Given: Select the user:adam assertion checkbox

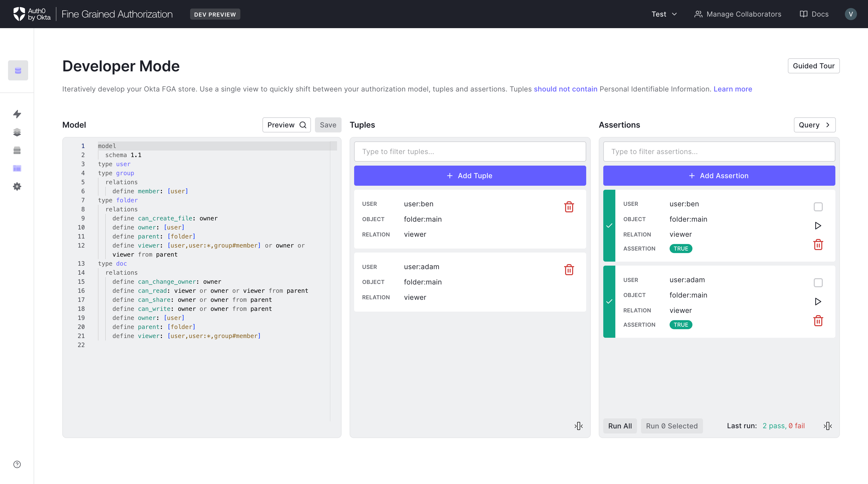Looking at the screenshot, I should 818,282.
